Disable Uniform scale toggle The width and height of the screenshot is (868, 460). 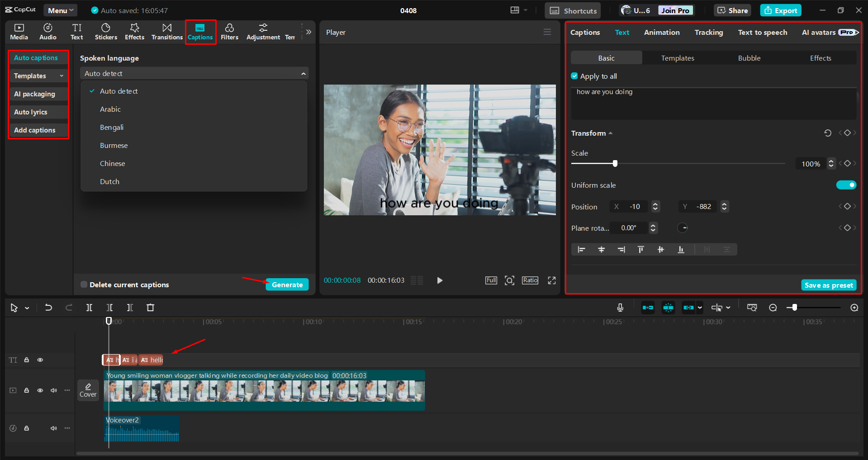point(845,185)
